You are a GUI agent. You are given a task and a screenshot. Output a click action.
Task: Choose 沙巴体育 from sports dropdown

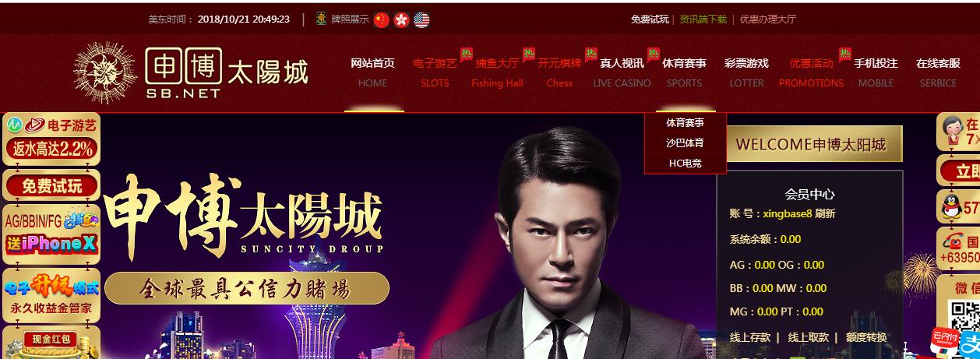click(x=685, y=143)
